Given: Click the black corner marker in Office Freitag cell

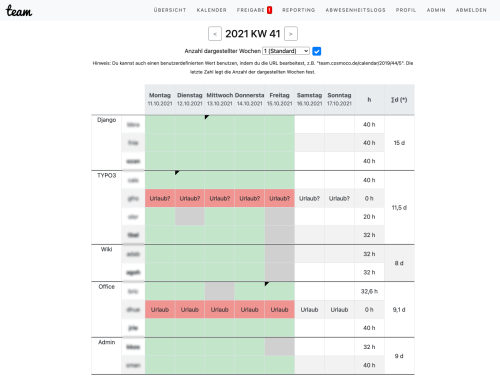Looking at the screenshot, I should tap(266, 283).
